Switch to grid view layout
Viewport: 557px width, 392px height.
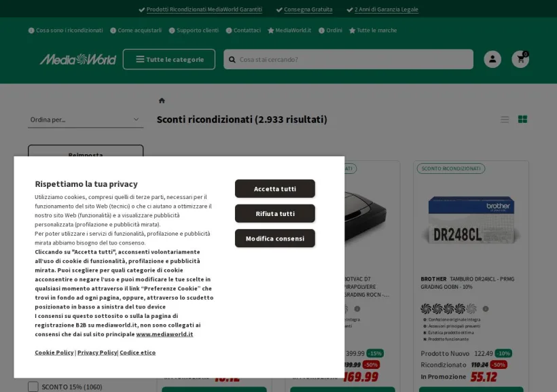click(x=522, y=120)
